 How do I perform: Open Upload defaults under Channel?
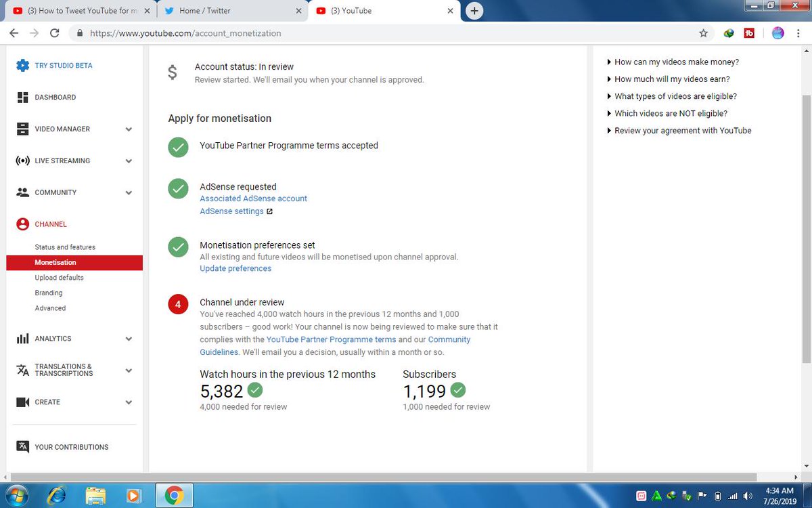tap(60, 278)
